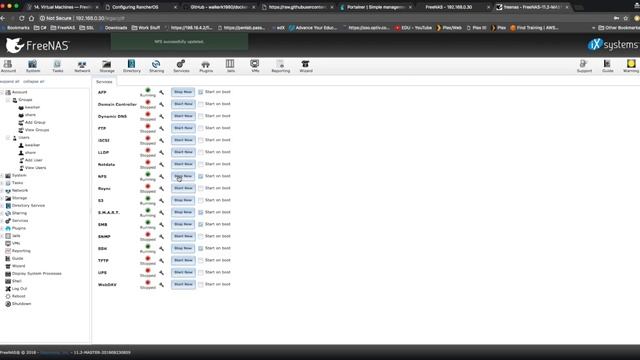Toggle Start on boot for AFP
Image resolution: width=640 pixels, height=360 pixels.
click(201, 92)
